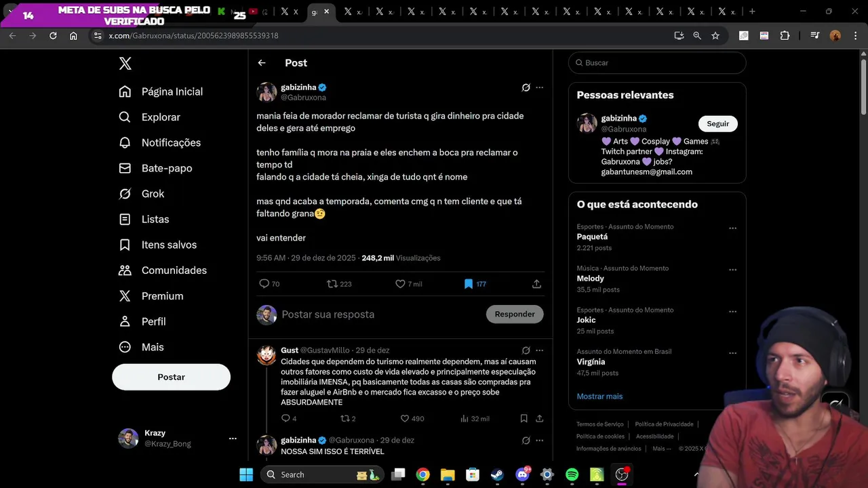Bookmark this page with star icon
The height and width of the screenshot is (488, 868).
click(x=715, y=36)
